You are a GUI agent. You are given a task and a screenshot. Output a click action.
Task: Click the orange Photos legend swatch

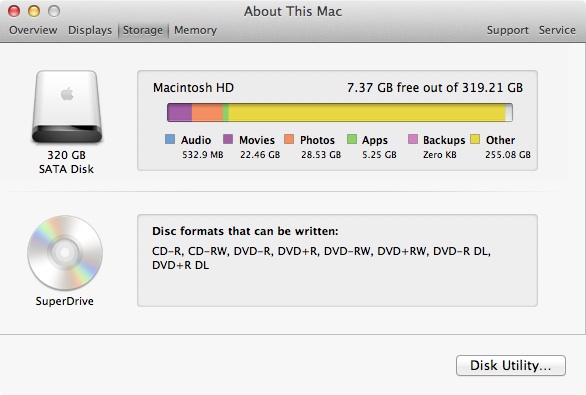pos(289,139)
